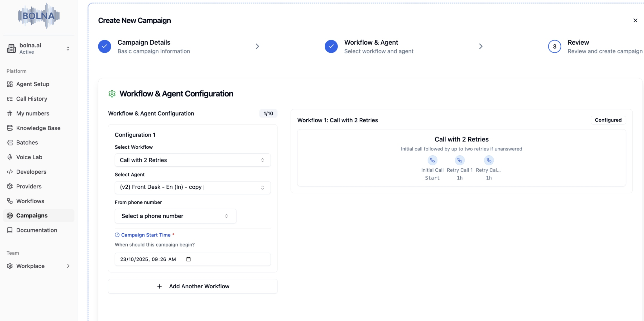Click the campaign start date-time field
This screenshot has height=321, width=644.
(x=150, y=259)
